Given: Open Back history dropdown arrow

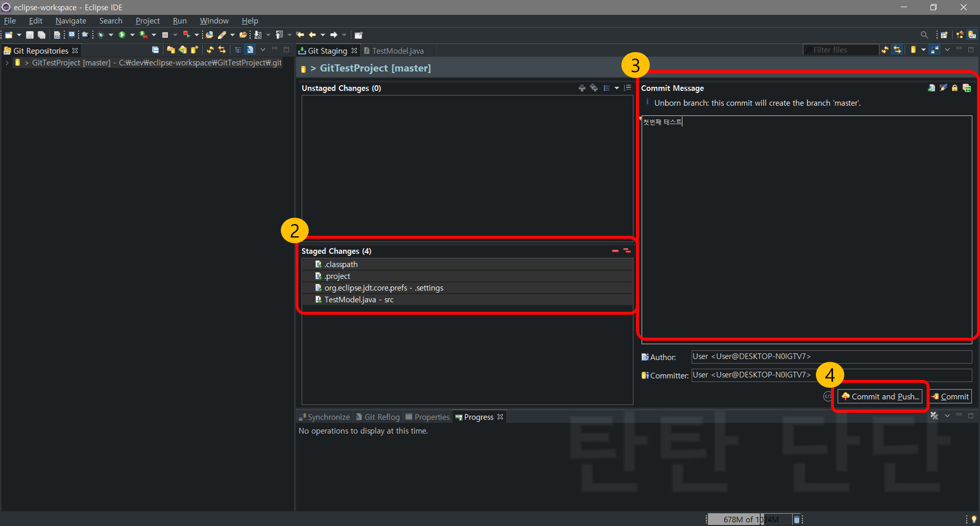Looking at the screenshot, I should pos(322,35).
